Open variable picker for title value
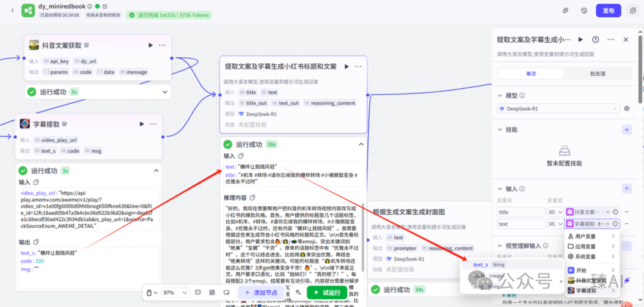 click(x=615, y=212)
